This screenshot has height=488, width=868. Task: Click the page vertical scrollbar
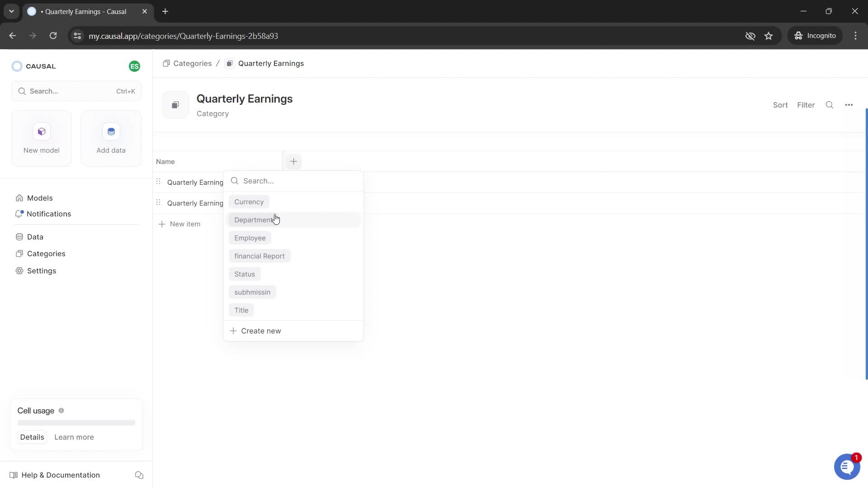coord(866,244)
